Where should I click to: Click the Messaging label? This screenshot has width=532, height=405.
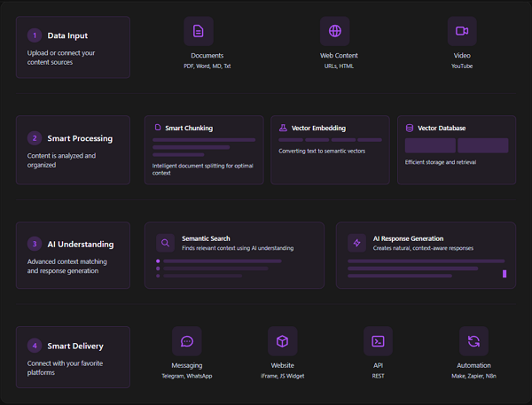coord(187,366)
